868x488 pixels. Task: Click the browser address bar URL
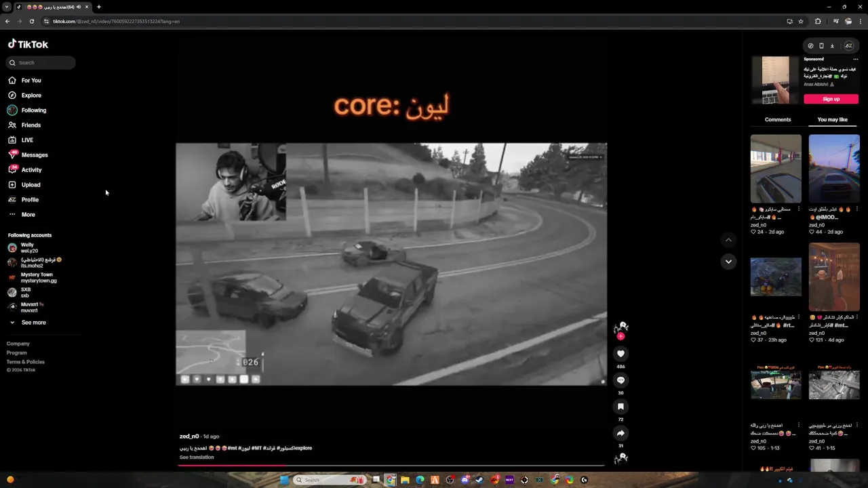click(x=117, y=21)
